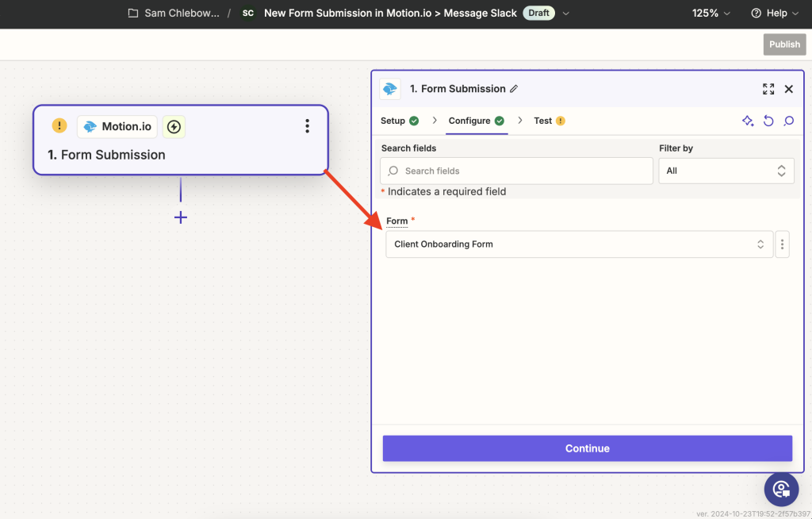Image resolution: width=812 pixels, height=519 pixels.
Task: Add a step with the plus button
Action: point(181,217)
